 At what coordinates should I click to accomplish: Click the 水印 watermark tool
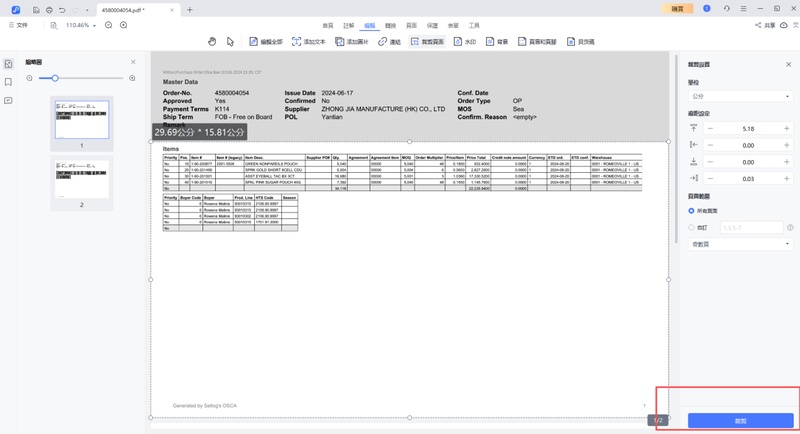coord(464,42)
